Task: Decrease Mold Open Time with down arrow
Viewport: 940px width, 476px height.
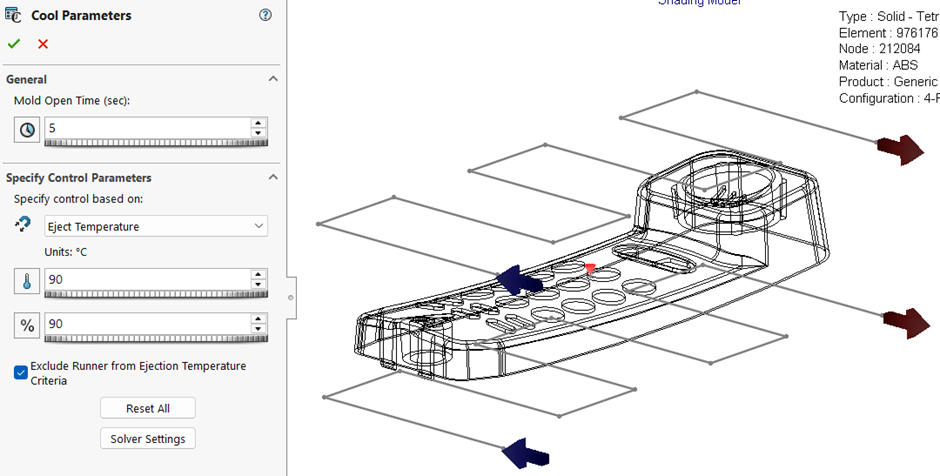Action: coord(258,132)
